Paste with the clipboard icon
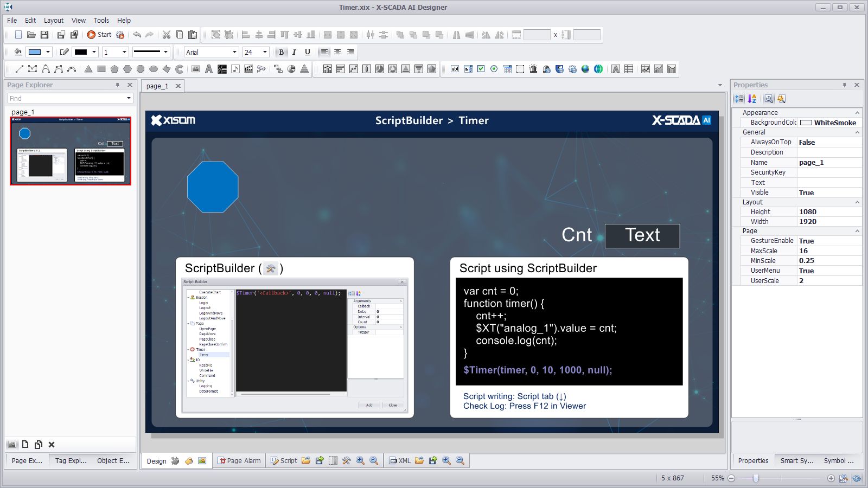Viewport: 868px width, 488px height. tap(193, 35)
